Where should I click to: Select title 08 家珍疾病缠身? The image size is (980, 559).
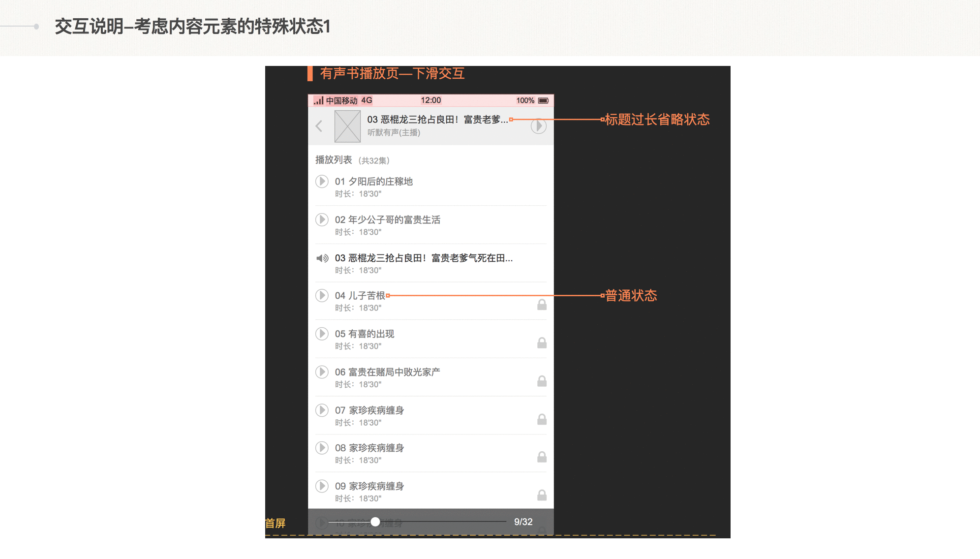click(369, 448)
